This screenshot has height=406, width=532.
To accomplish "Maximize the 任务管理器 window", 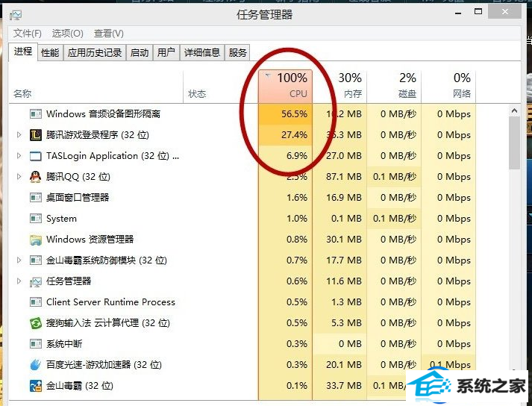I will pos(478,12).
